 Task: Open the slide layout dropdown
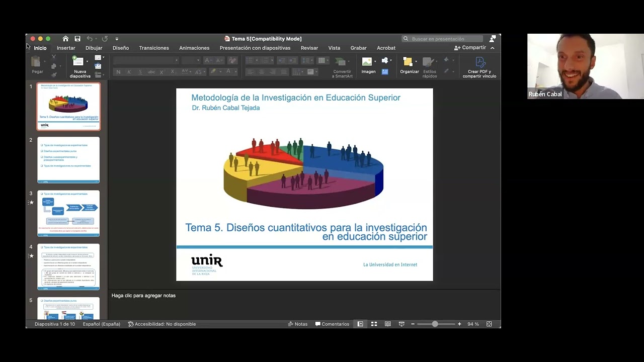100,57
